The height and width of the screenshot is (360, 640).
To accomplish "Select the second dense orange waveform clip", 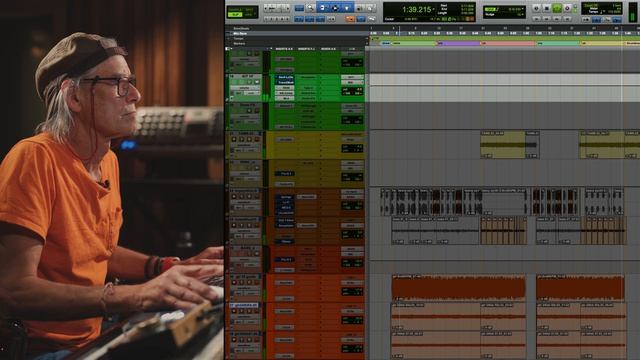I will [580, 287].
